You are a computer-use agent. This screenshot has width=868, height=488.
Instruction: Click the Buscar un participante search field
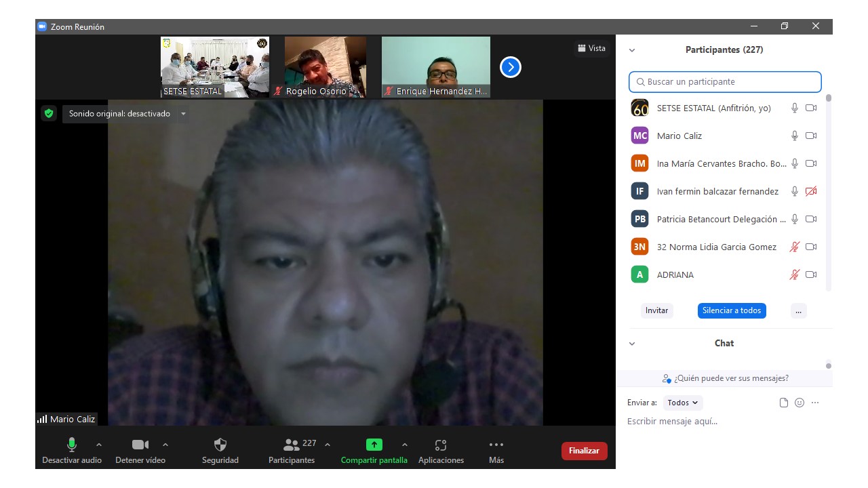coord(725,81)
